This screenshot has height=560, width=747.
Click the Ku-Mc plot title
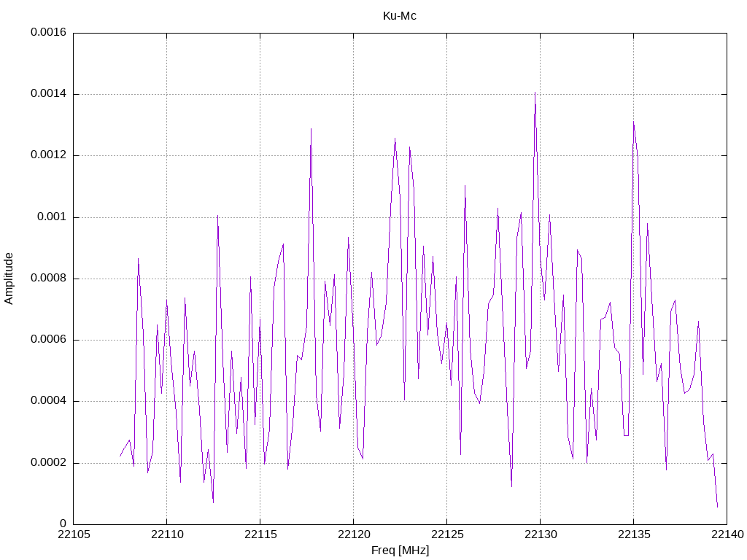pos(399,16)
